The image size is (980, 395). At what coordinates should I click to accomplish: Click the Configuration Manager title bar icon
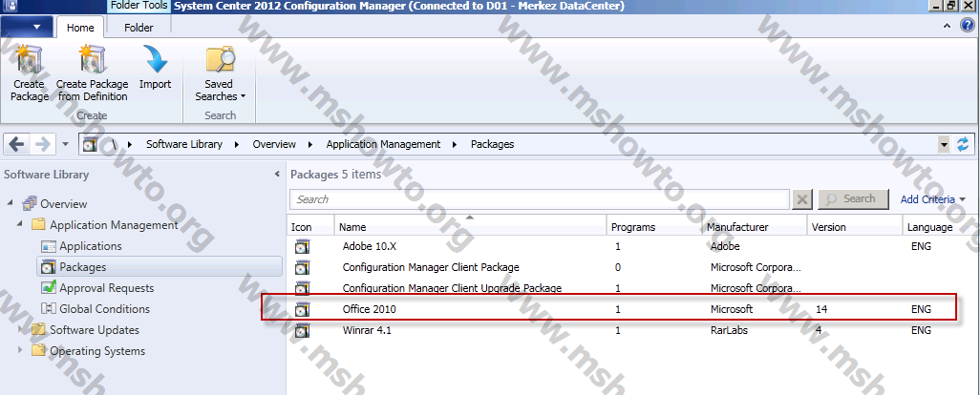[x=10, y=6]
